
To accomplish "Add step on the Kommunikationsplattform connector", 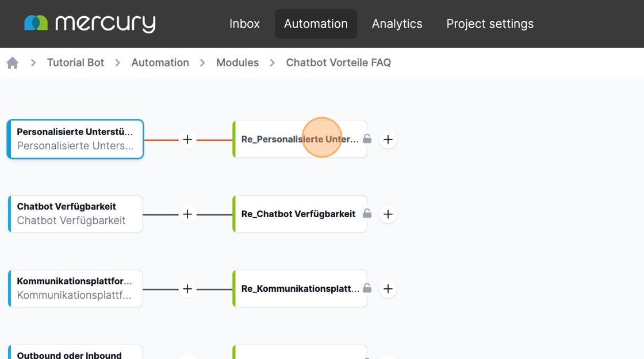I will (x=187, y=289).
